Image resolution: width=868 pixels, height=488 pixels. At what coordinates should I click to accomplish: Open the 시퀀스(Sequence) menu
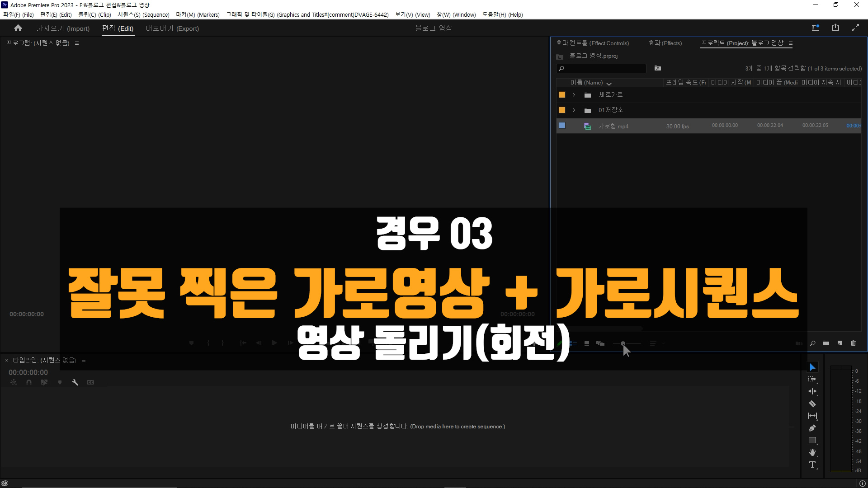point(143,15)
